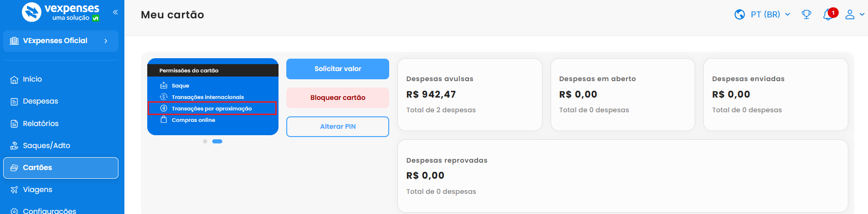Open the PT (BR) language dropdown

tap(770, 15)
